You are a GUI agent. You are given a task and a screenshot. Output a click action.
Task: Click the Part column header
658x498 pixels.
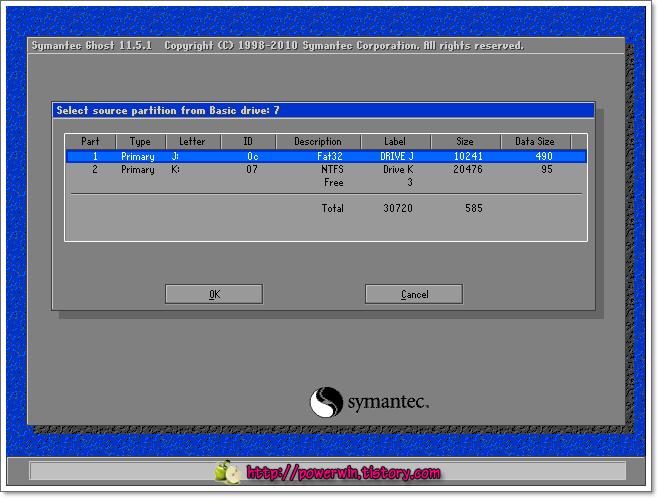pos(90,141)
